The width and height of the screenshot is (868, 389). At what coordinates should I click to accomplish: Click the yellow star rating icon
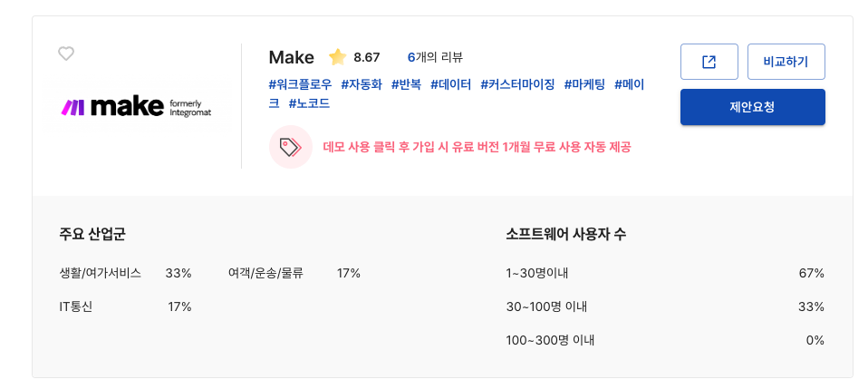point(337,57)
